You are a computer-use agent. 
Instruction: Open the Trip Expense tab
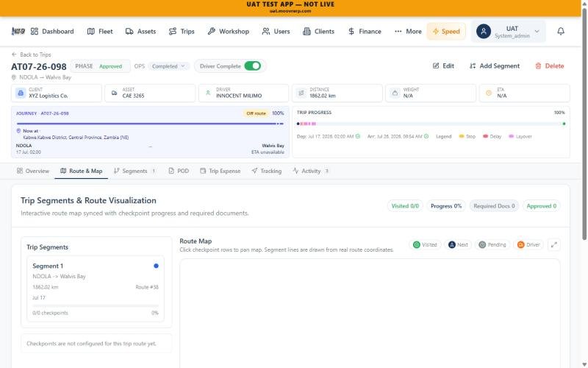(220, 171)
